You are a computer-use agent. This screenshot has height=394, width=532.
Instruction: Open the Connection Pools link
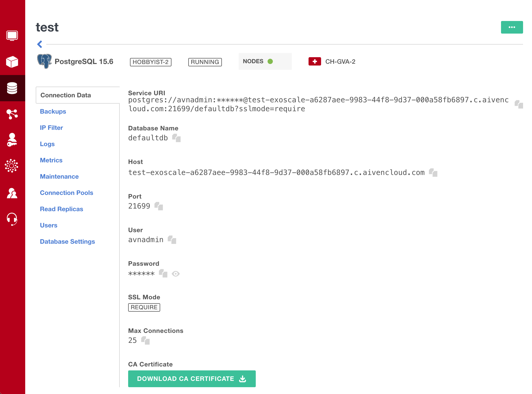(x=66, y=193)
